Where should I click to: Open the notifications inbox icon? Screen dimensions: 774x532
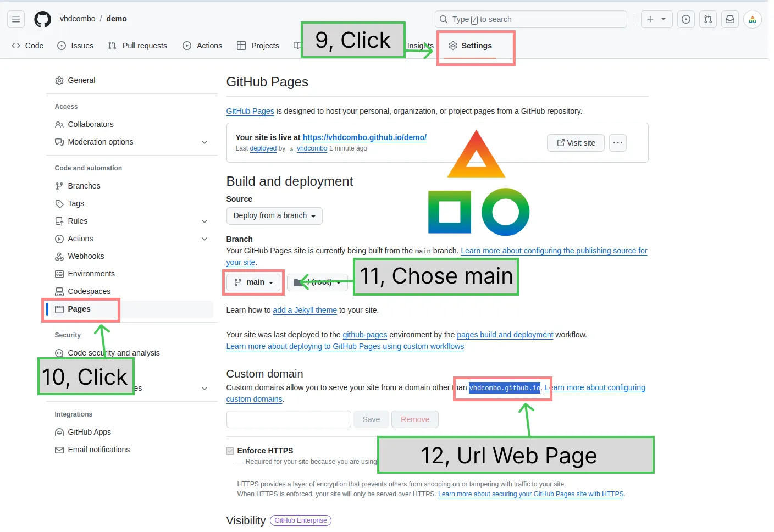point(730,19)
